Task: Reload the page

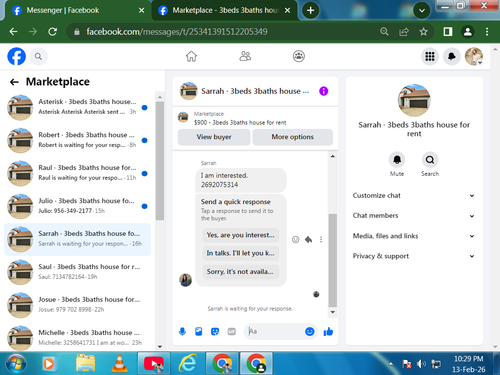Action: point(52,32)
